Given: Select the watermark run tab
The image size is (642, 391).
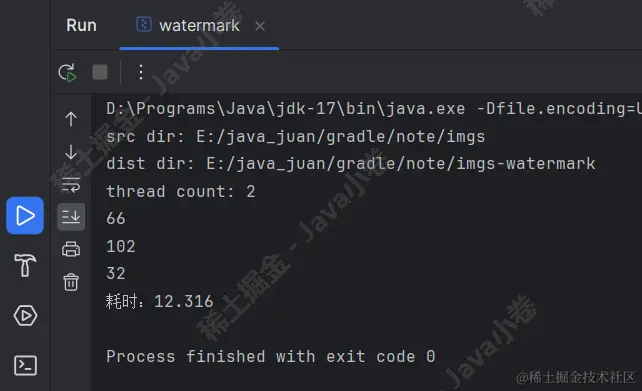Looking at the screenshot, I should [x=188, y=25].
